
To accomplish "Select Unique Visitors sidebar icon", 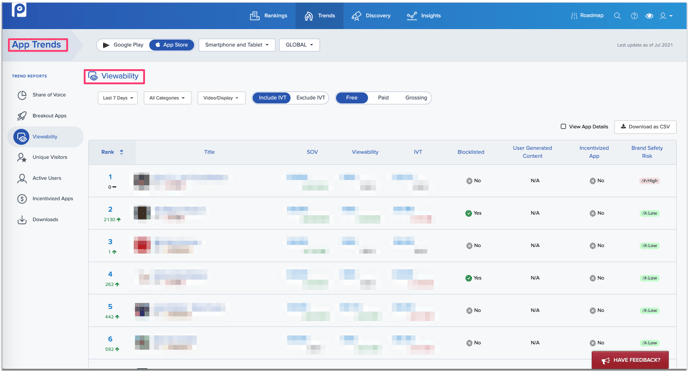I will pyautogui.click(x=22, y=157).
